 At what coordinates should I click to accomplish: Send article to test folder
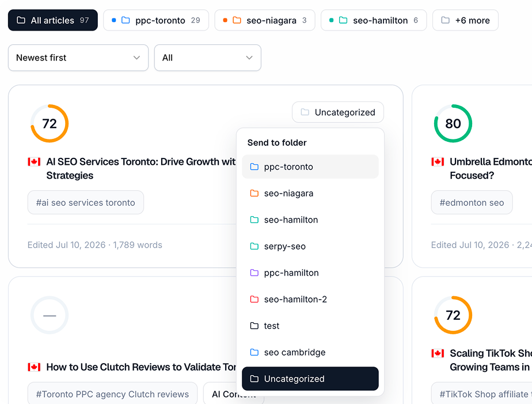[x=310, y=326]
